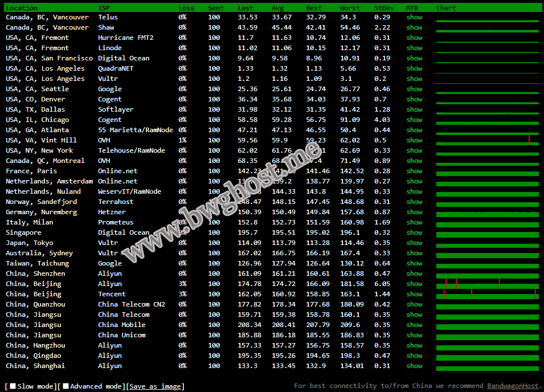Select the China Telecom CN2 ISP cell
Viewport: 544px width, 392px height.
(132, 304)
